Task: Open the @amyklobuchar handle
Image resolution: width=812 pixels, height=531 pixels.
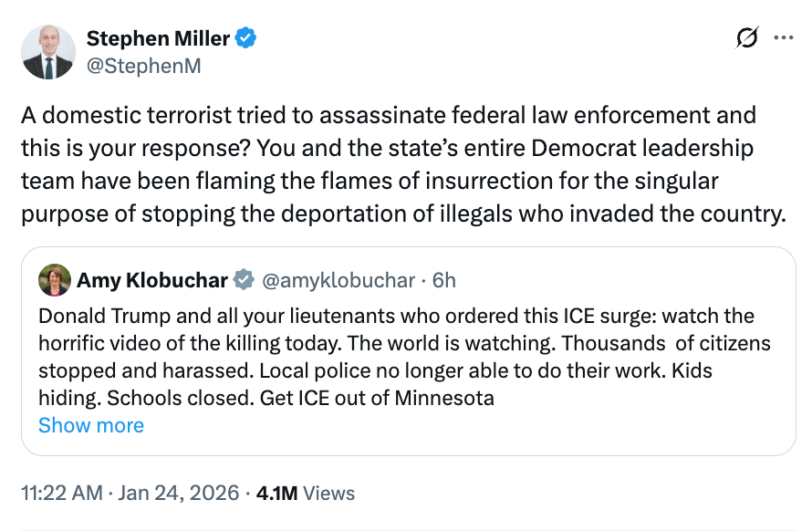Action: point(338,280)
